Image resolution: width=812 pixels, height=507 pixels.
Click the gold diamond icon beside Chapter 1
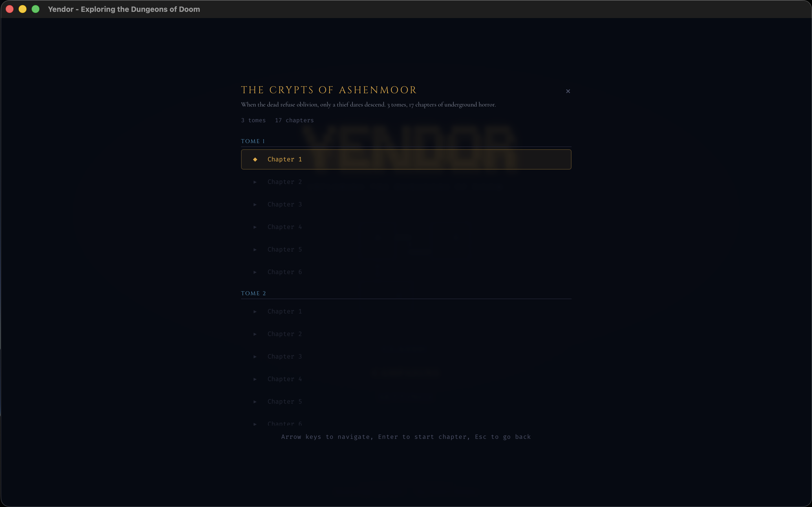click(x=255, y=160)
